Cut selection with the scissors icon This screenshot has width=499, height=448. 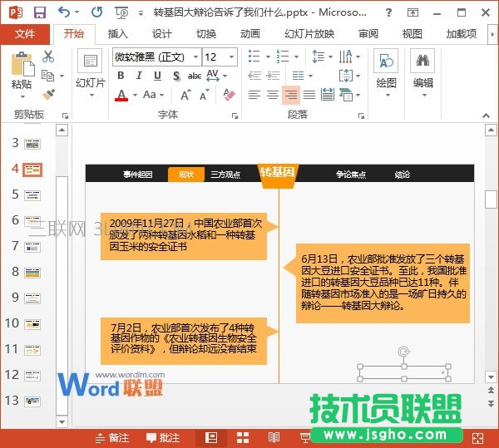48,57
